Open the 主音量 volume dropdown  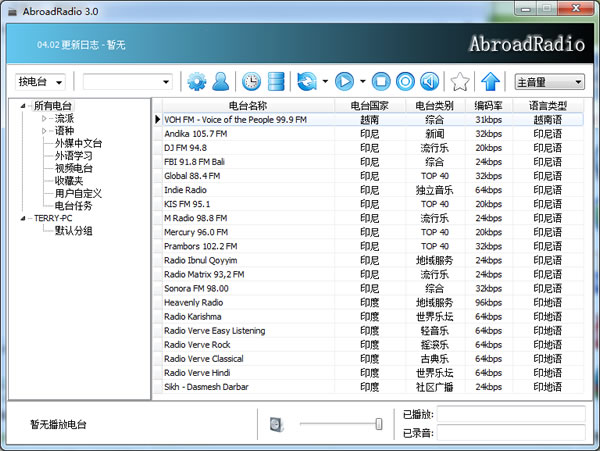pos(550,81)
